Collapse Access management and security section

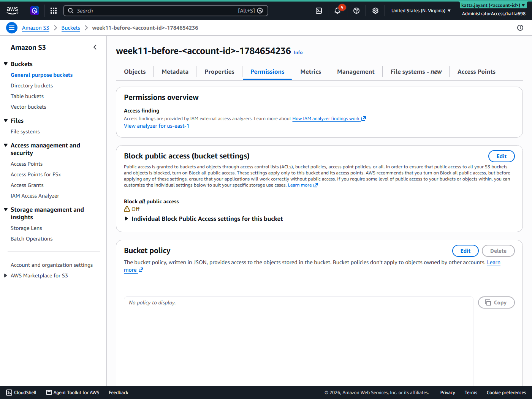pyautogui.click(x=6, y=145)
